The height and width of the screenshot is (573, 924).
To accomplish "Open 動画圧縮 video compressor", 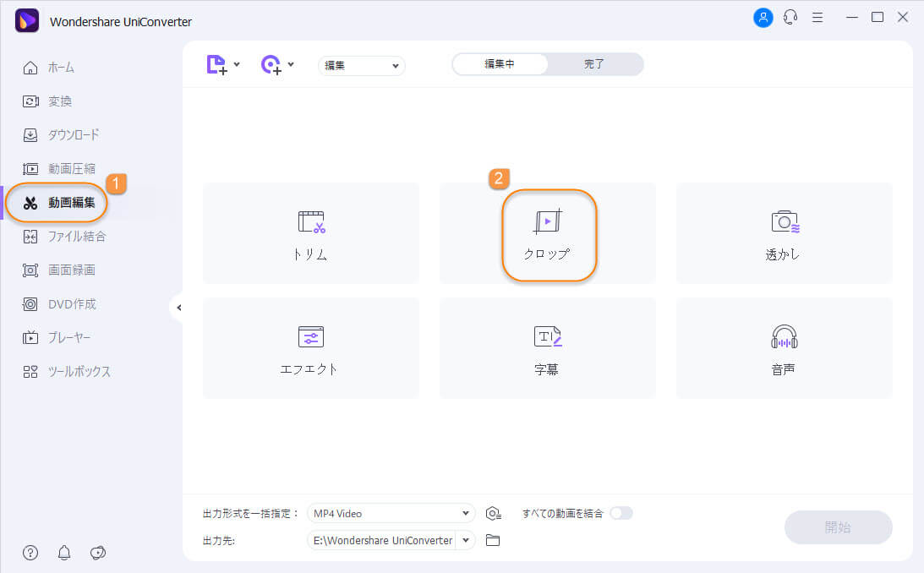I will click(x=59, y=169).
